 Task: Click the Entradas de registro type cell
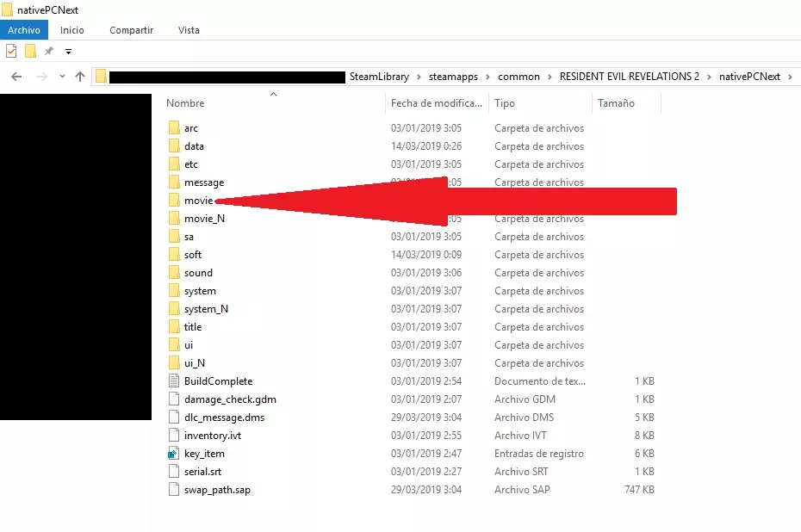[x=539, y=454]
